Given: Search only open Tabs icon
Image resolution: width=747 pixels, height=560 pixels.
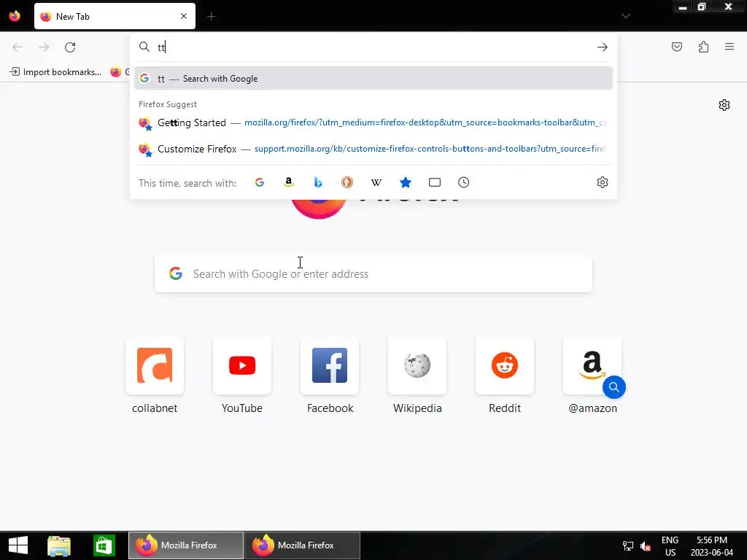Looking at the screenshot, I should click(435, 182).
